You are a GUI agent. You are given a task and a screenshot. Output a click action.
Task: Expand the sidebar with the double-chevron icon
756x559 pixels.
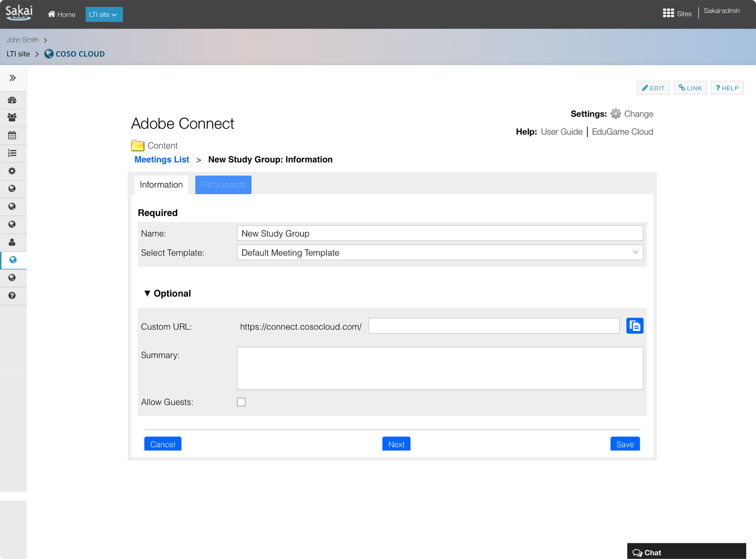[13, 78]
